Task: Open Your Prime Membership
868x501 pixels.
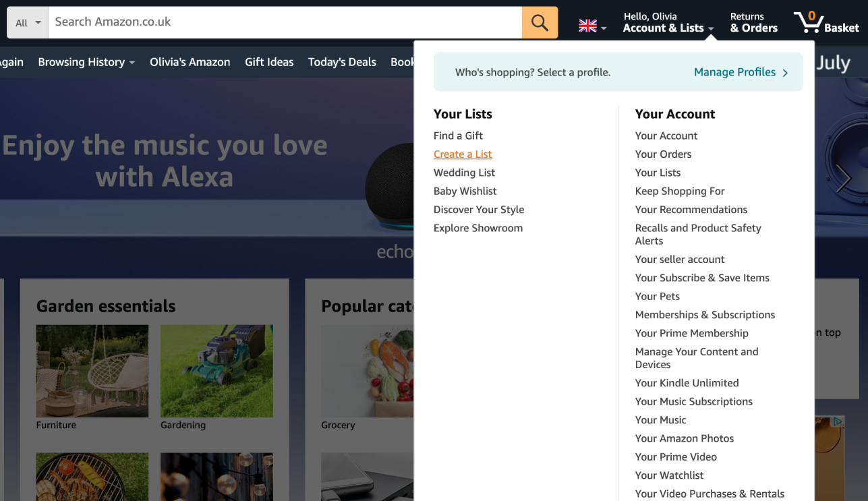Action: (x=691, y=333)
